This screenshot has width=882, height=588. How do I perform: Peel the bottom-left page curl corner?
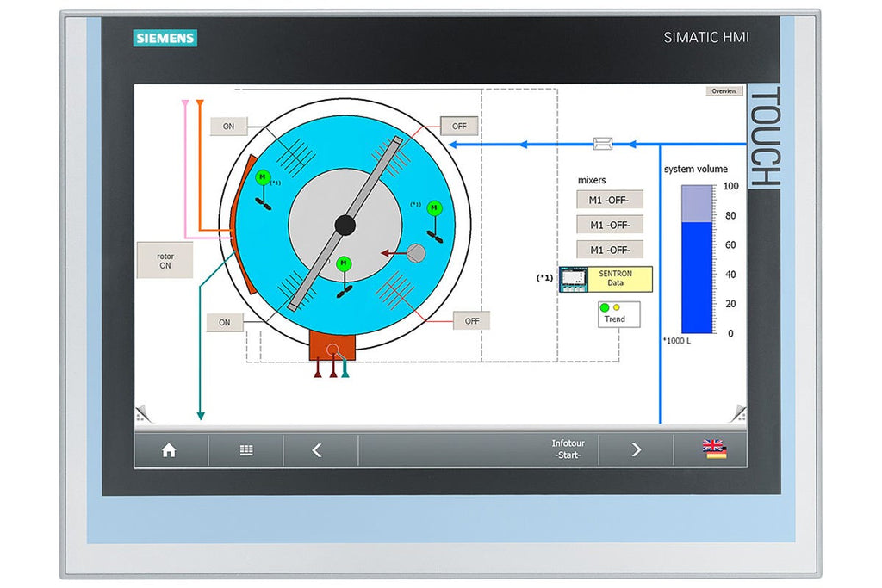coord(143,414)
